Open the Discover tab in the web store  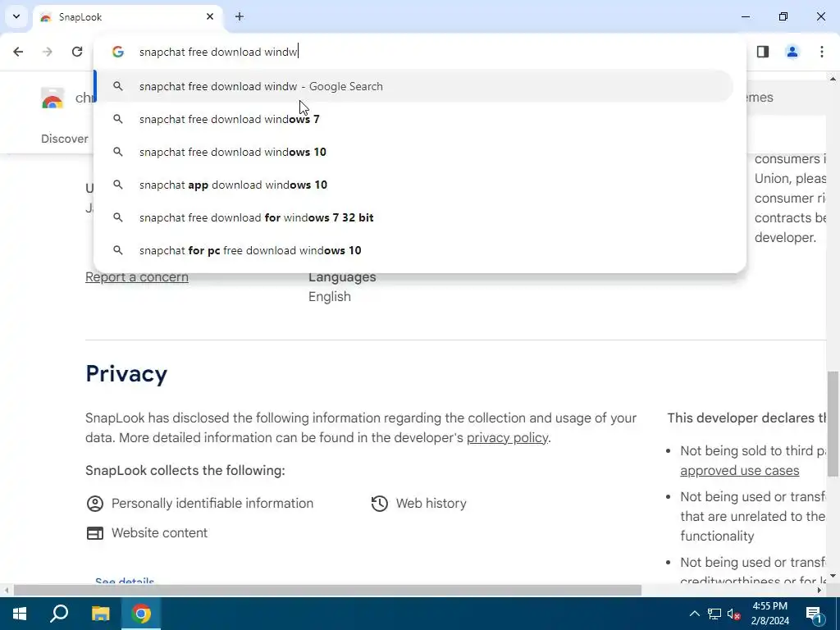[64, 139]
